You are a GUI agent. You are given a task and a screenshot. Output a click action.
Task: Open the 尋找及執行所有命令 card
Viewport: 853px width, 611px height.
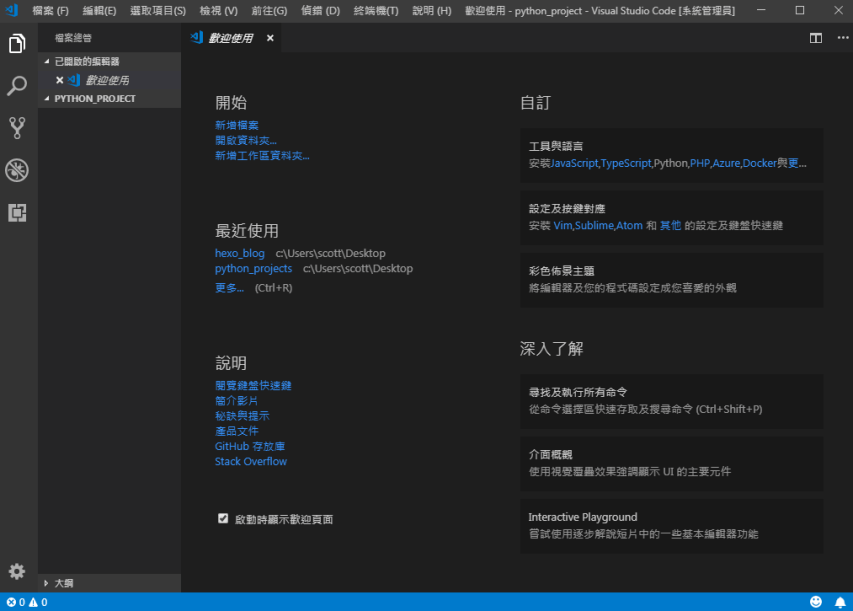(x=671, y=401)
